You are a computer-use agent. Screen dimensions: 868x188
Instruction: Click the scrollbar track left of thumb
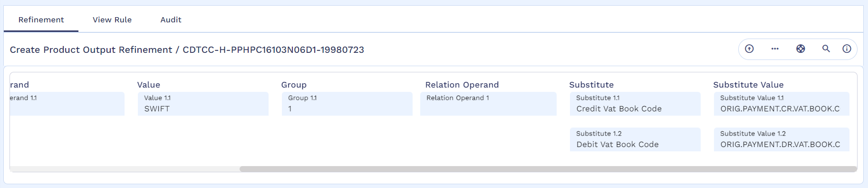click(125, 169)
